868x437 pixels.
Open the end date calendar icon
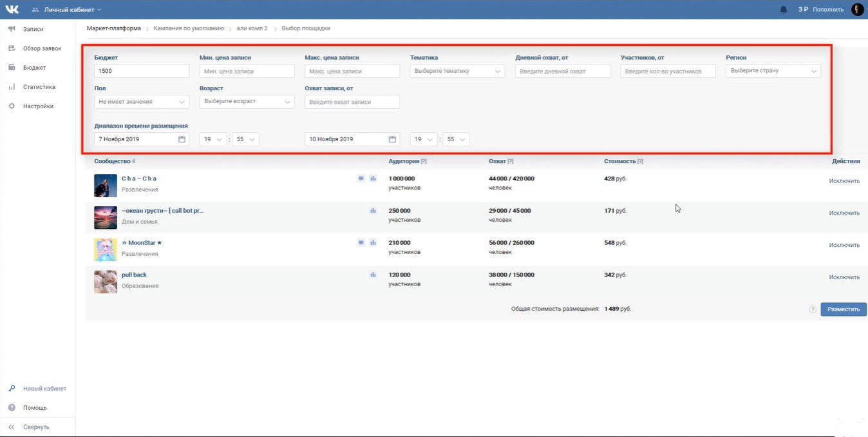pos(392,139)
